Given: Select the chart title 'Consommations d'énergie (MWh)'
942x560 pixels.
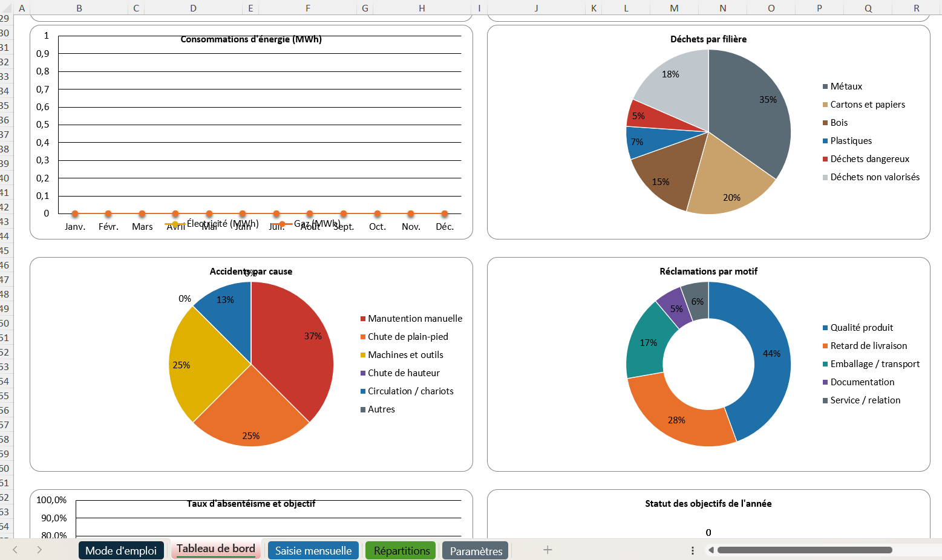Looking at the screenshot, I should 251,39.
